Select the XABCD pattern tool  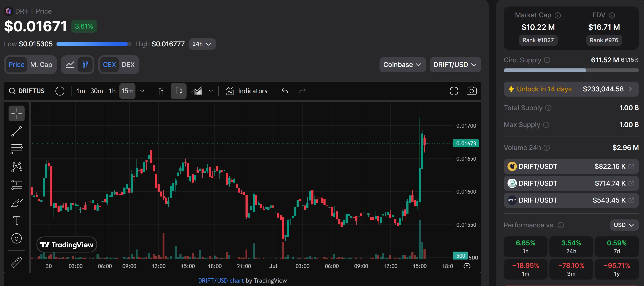coord(16,167)
